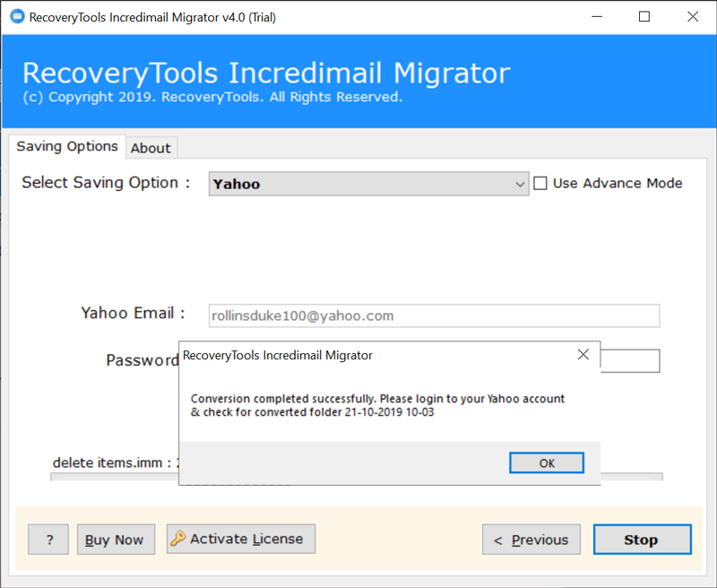Maximize the Incredimail Migrator window

tap(644, 17)
